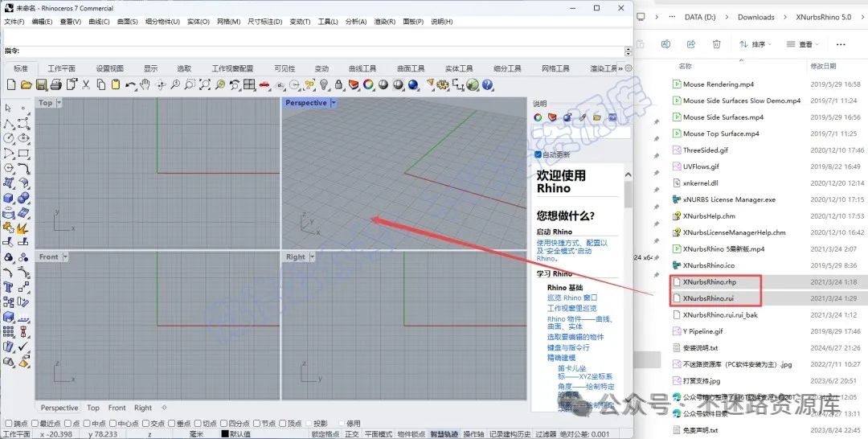Open the 查看 view dropdown in Explorer
Screen dimensions: 868x439
(803, 44)
